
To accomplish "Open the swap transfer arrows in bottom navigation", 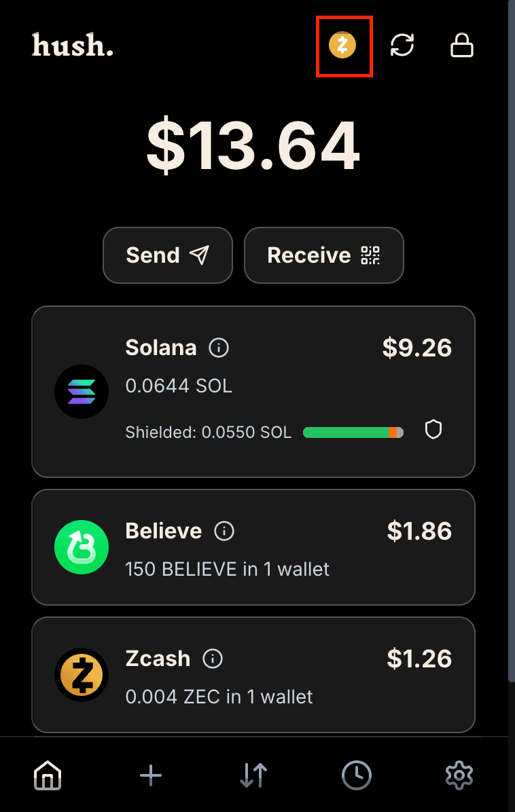I will [253, 775].
